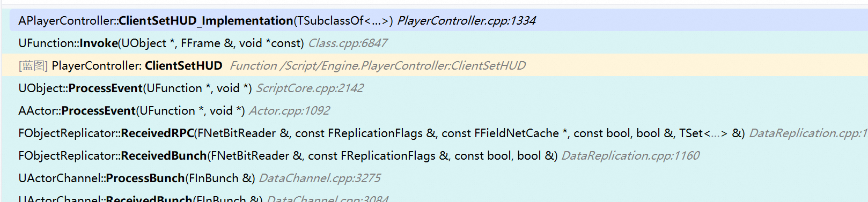This screenshot has width=868, height=202.
Task: Jump to DataReplication.cpp:1160 location
Action: click(630, 155)
